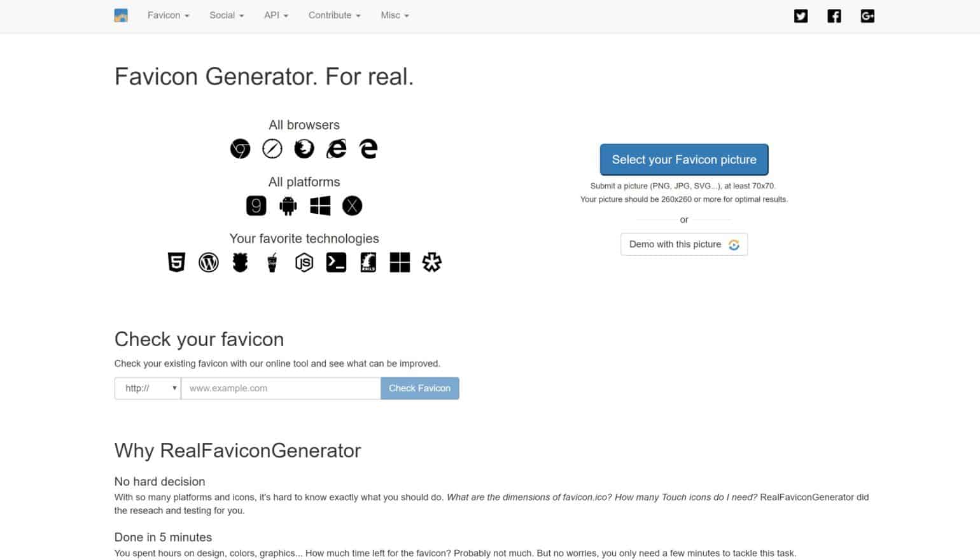Open the Google+ page from navbar

pyautogui.click(x=867, y=16)
